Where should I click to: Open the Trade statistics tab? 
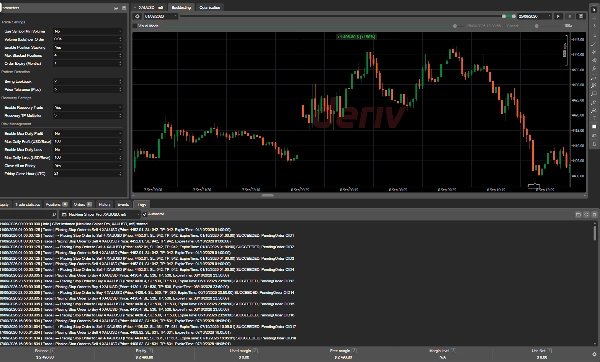(28, 204)
